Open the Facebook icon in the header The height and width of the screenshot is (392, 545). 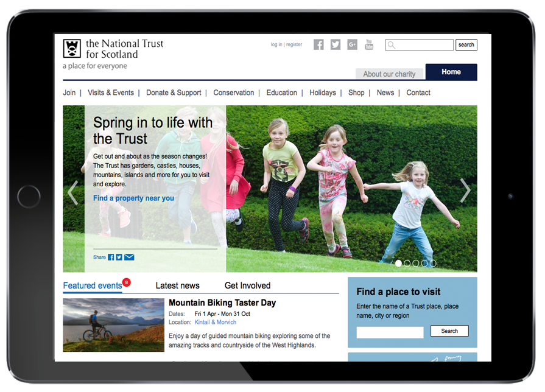(x=318, y=44)
